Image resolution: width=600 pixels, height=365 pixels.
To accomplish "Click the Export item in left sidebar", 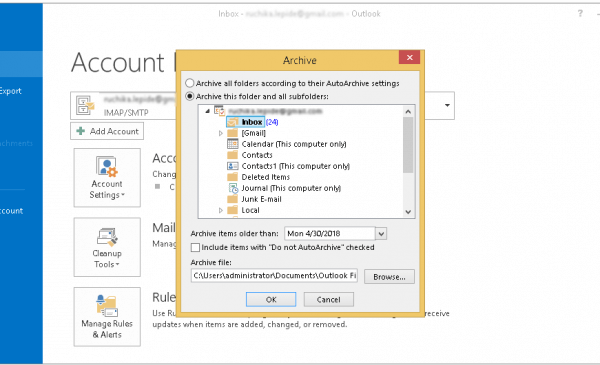I will click(x=11, y=91).
